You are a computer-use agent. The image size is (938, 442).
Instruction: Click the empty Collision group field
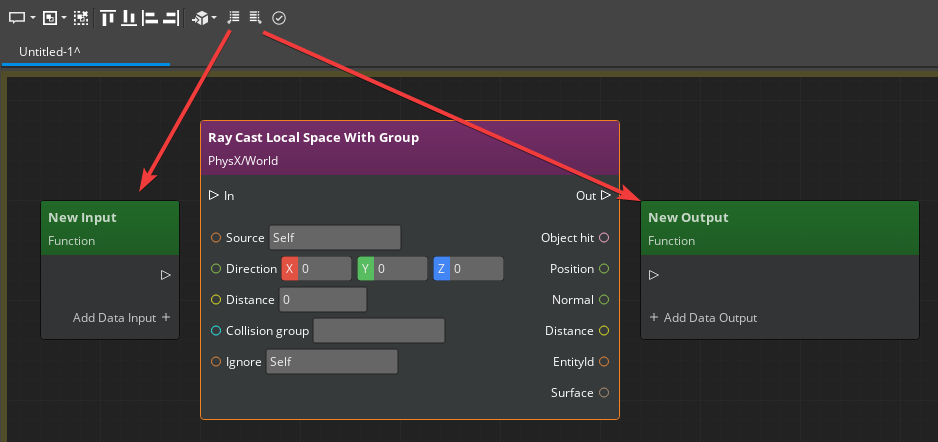(379, 331)
